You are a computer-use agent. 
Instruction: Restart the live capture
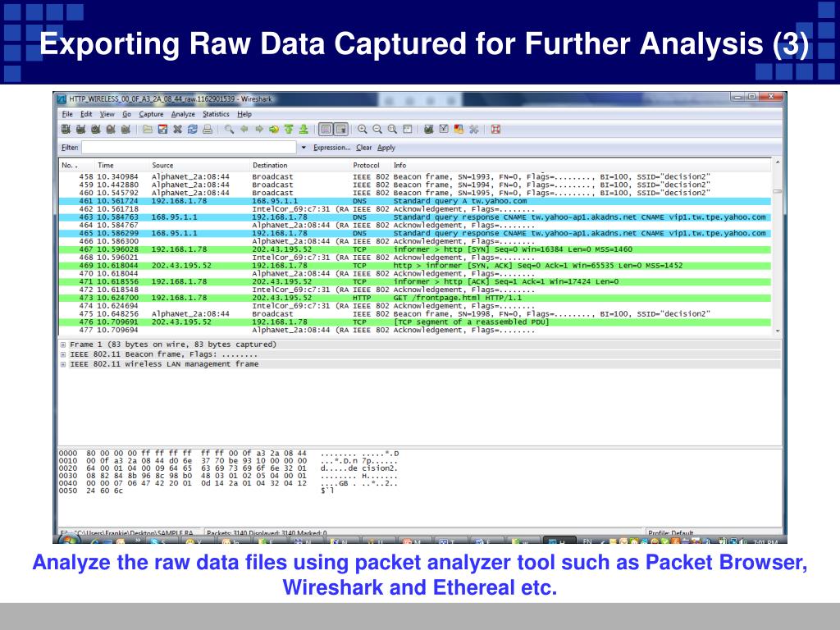click(x=126, y=129)
